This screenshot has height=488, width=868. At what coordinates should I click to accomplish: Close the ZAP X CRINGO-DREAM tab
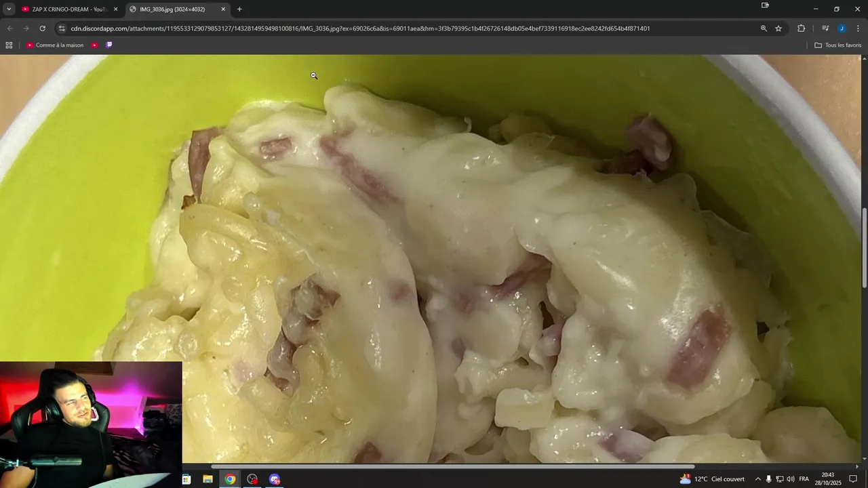click(115, 9)
